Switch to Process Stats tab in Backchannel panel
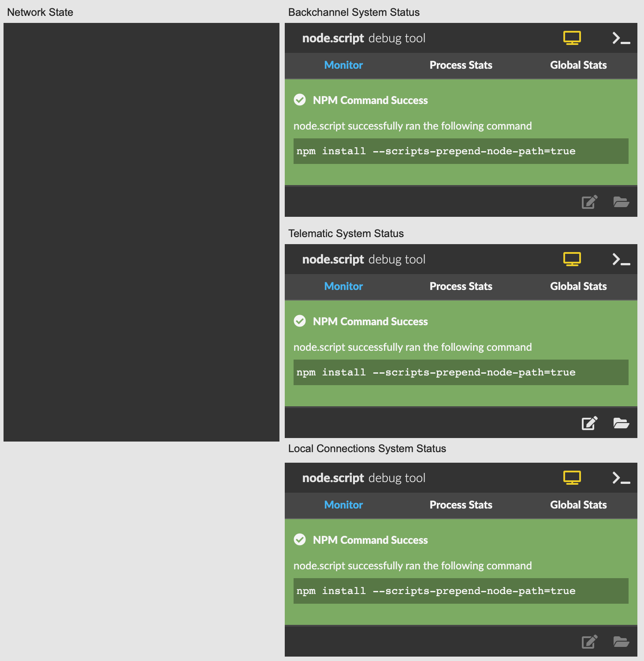Viewport: 644px width, 661px height. click(x=461, y=65)
